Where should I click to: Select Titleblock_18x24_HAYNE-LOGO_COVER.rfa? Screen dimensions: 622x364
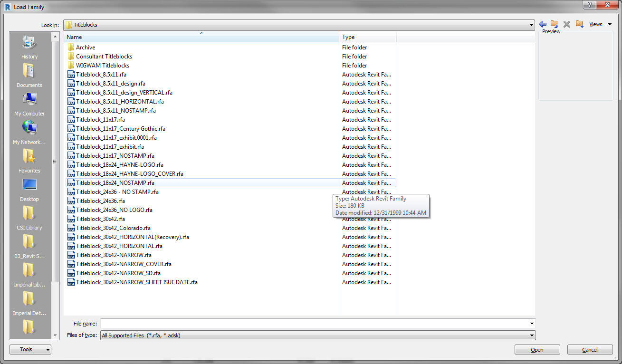(x=130, y=174)
